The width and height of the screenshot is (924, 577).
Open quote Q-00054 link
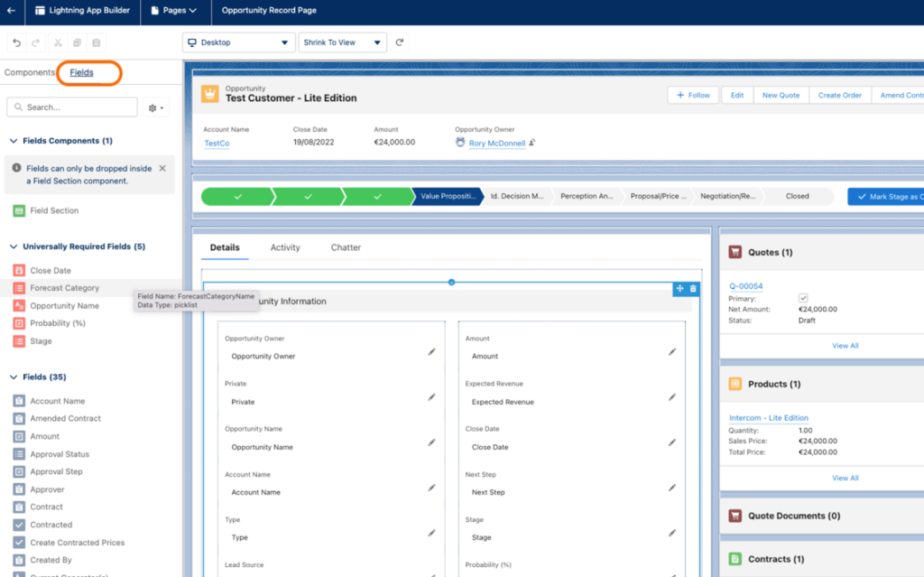tap(746, 286)
